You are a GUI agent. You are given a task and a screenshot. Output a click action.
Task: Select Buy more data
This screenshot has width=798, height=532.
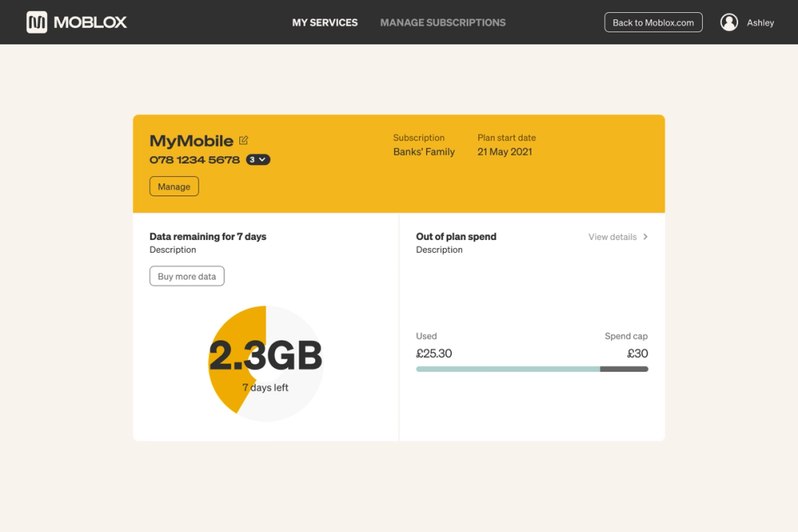coord(187,275)
